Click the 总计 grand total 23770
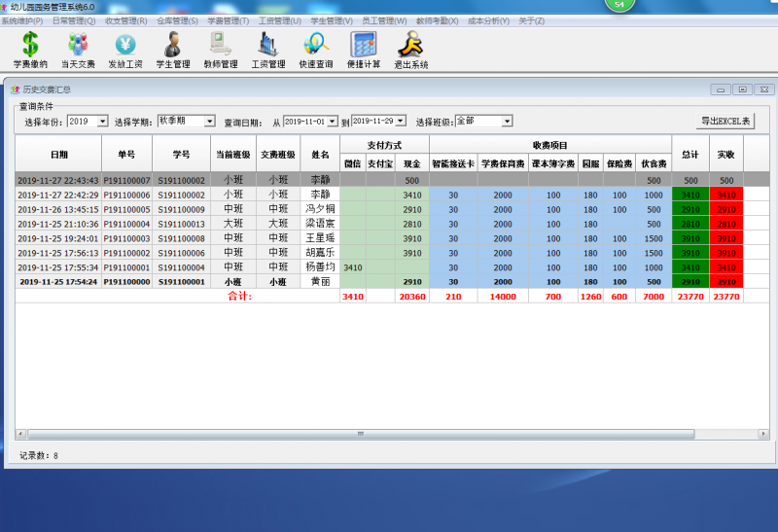This screenshot has width=778, height=532. [690, 297]
